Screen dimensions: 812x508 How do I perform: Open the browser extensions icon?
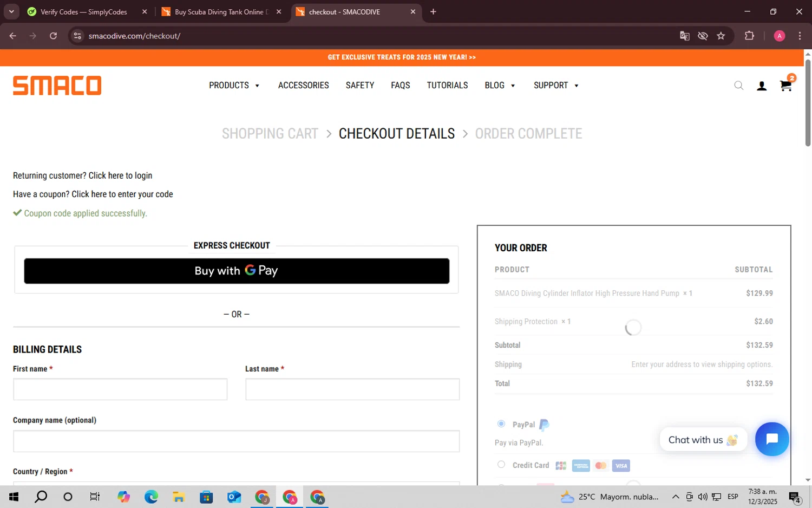(x=749, y=36)
